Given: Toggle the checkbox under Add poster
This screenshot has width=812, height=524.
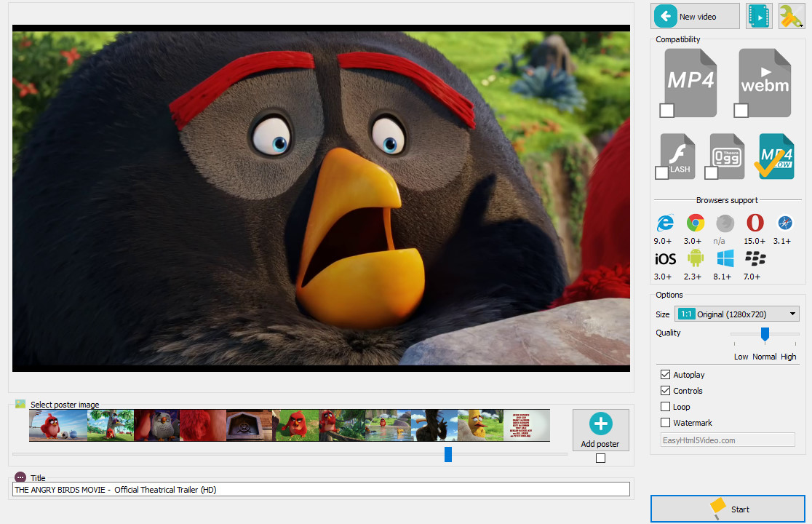Looking at the screenshot, I should point(600,458).
